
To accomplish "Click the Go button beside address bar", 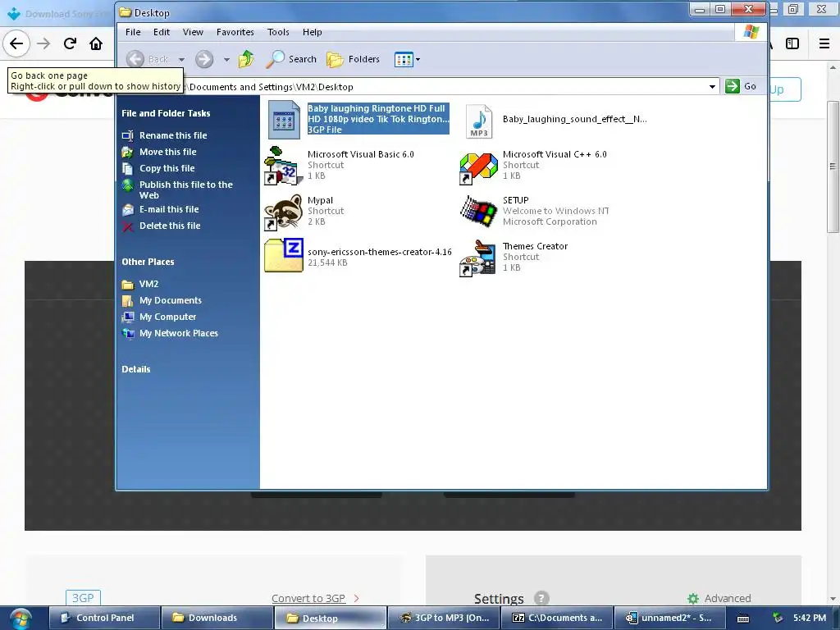I will point(741,86).
